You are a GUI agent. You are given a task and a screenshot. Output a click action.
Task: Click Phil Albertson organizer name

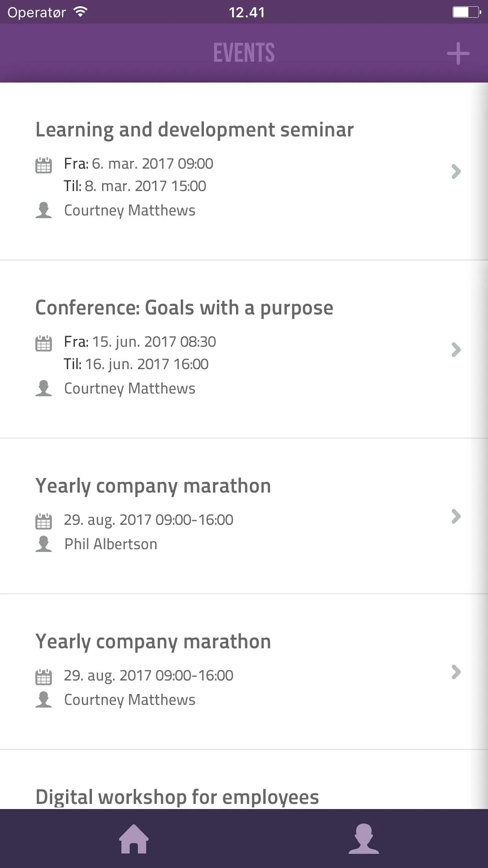[x=111, y=544]
